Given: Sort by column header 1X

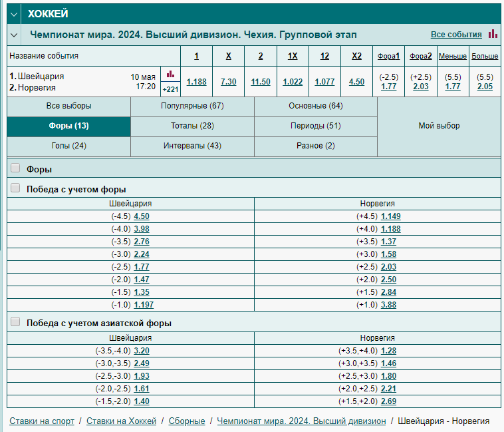Looking at the screenshot, I should [x=293, y=56].
